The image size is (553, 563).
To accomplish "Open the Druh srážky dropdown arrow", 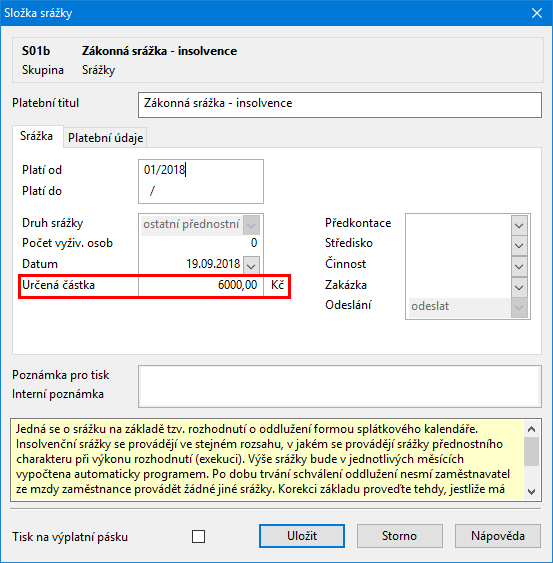I will (x=251, y=225).
